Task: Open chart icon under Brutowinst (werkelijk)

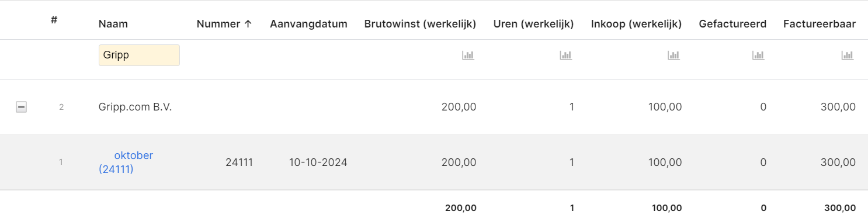Action: 468,55
